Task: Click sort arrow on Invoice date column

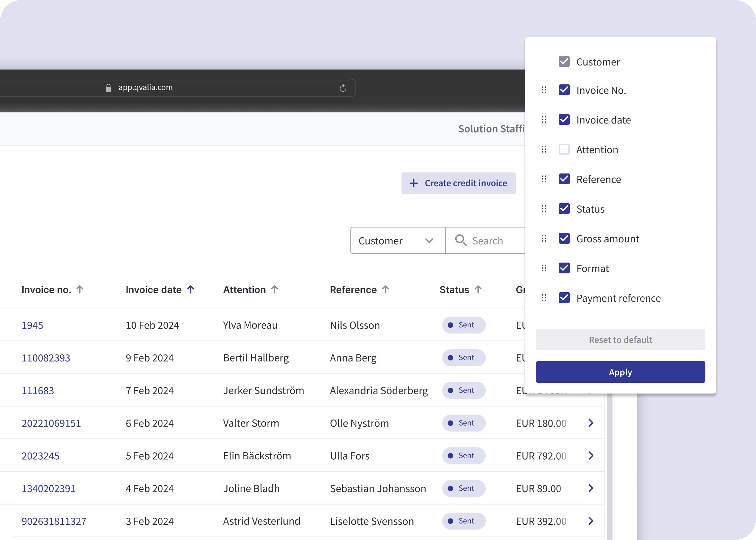Action: coord(191,290)
